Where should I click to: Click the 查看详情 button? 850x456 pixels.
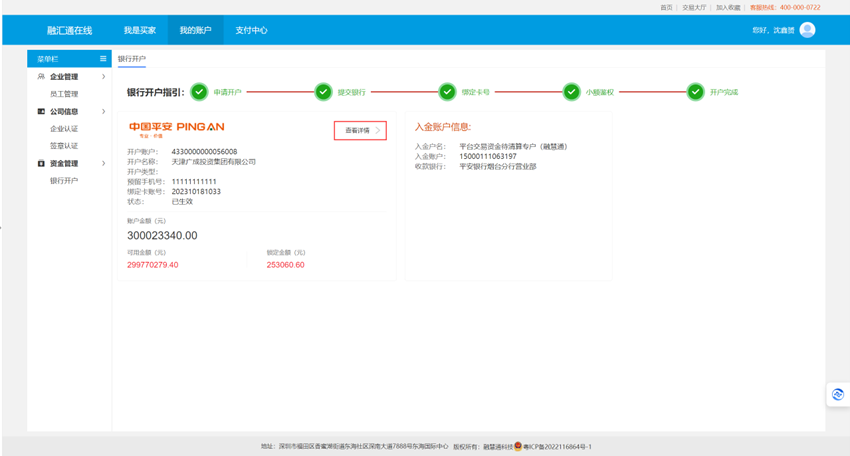click(360, 130)
